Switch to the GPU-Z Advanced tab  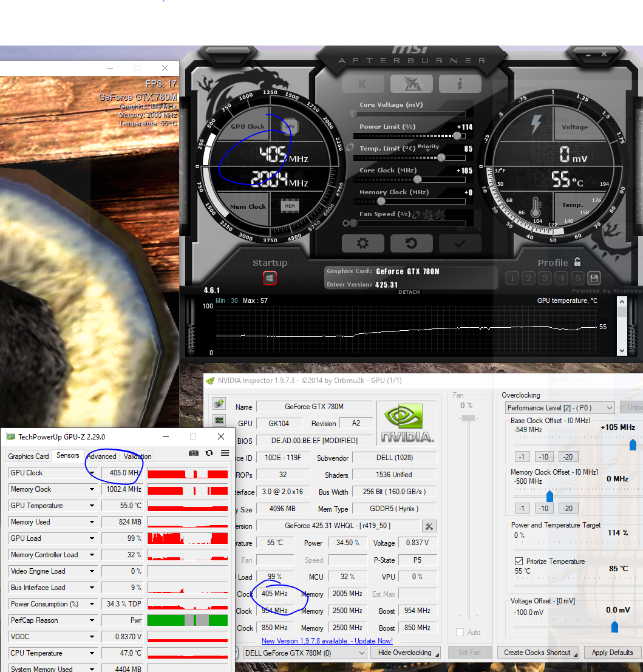click(101, 456)
